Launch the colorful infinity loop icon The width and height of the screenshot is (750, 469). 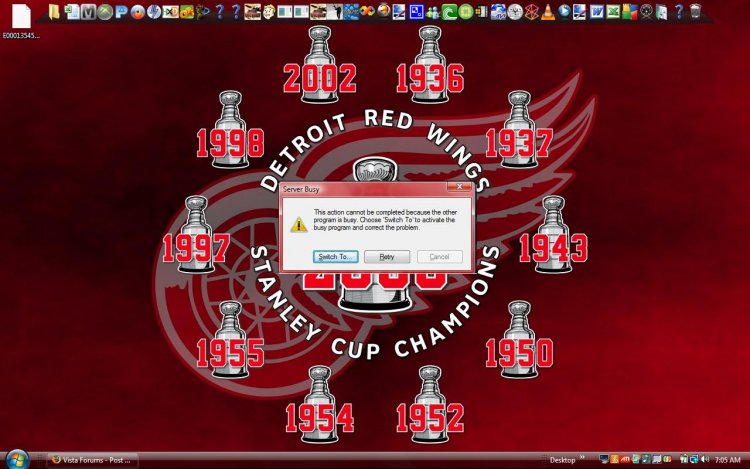coord(368,11)
